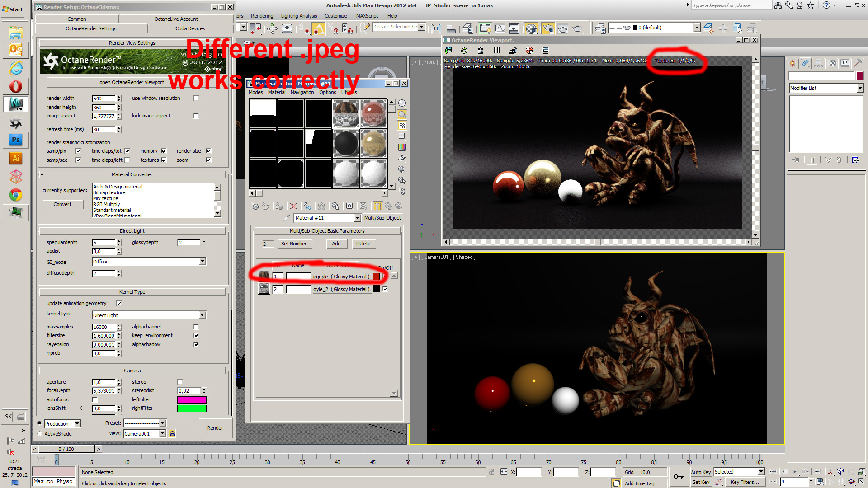Image resolution: width=868 pixels, height=488 pixels.
Task: Enable the alphachannel checkbox
Action: 196,327
